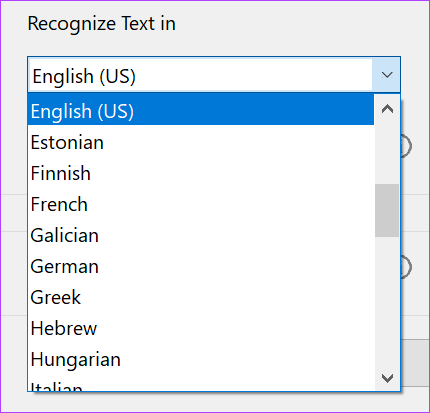Click the scrollbar down arrow
Image resolution: width=430 pixels, height=413 pixels.
pos(387,378)
